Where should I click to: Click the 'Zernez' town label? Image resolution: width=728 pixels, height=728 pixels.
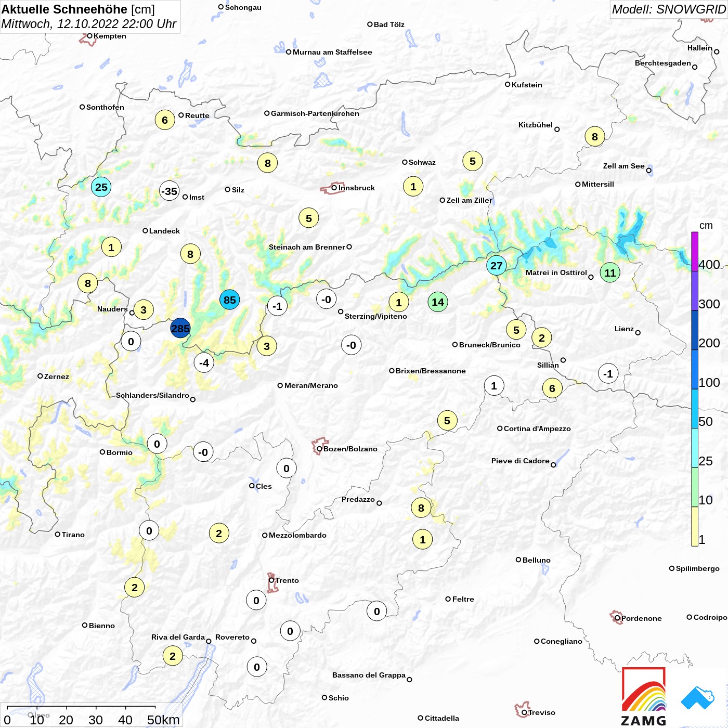click(57, 376)
